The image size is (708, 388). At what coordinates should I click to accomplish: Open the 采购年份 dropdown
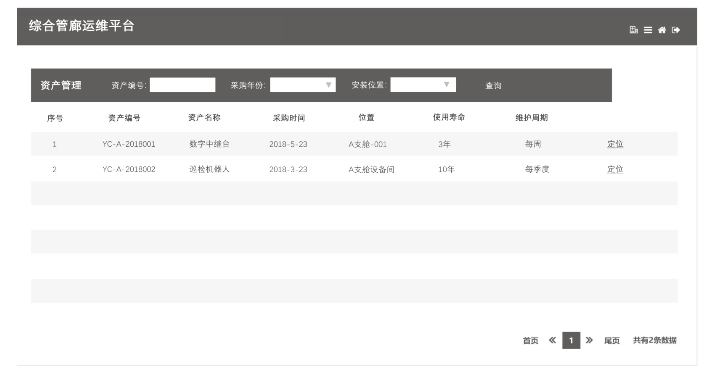point(303,85)
